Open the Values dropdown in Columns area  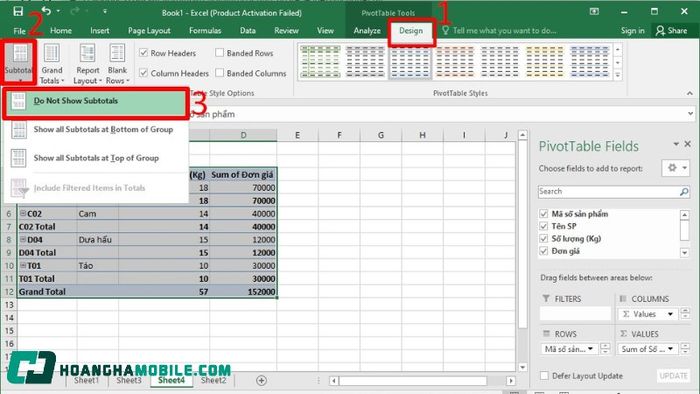tap(670, 314)
